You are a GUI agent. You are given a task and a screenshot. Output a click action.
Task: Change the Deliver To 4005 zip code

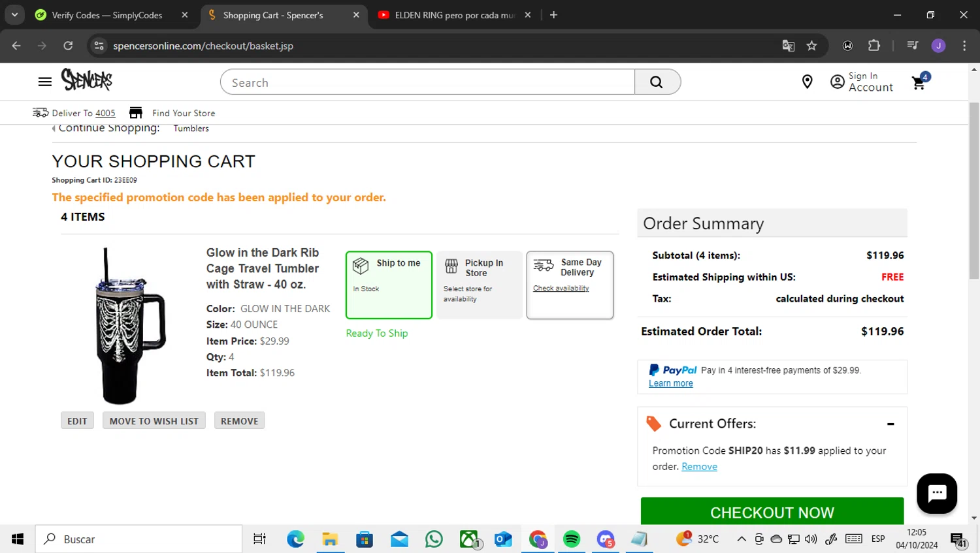point(105,113)
